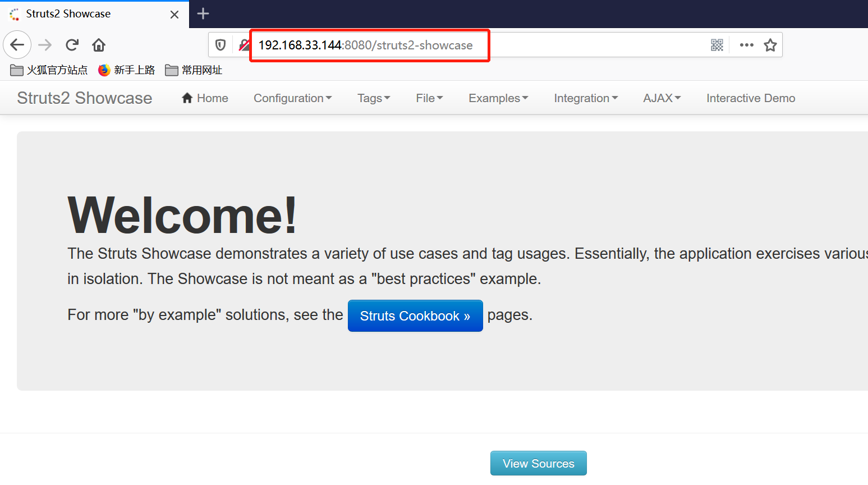Open the tracking protection shield icon
This screenshot has width=868, height=485.
click(221, 45)
